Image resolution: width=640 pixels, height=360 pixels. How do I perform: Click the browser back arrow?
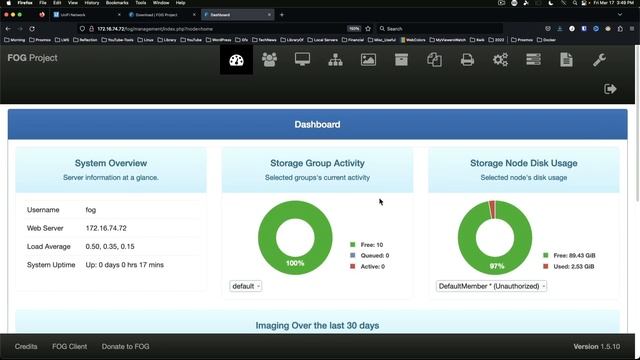pos(8,29)
